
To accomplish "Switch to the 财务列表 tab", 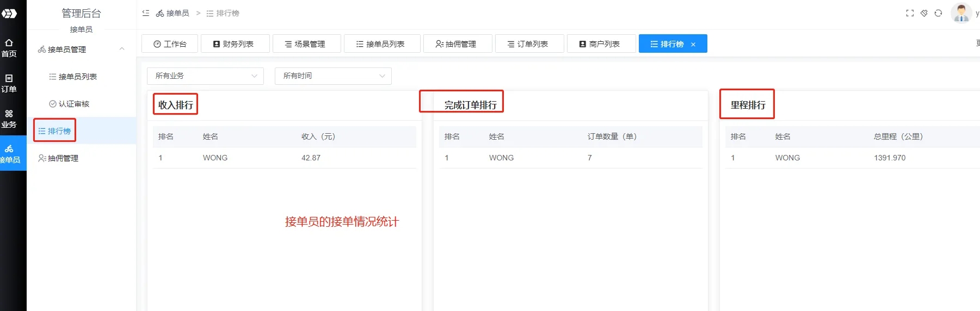I will pos(235,44).
